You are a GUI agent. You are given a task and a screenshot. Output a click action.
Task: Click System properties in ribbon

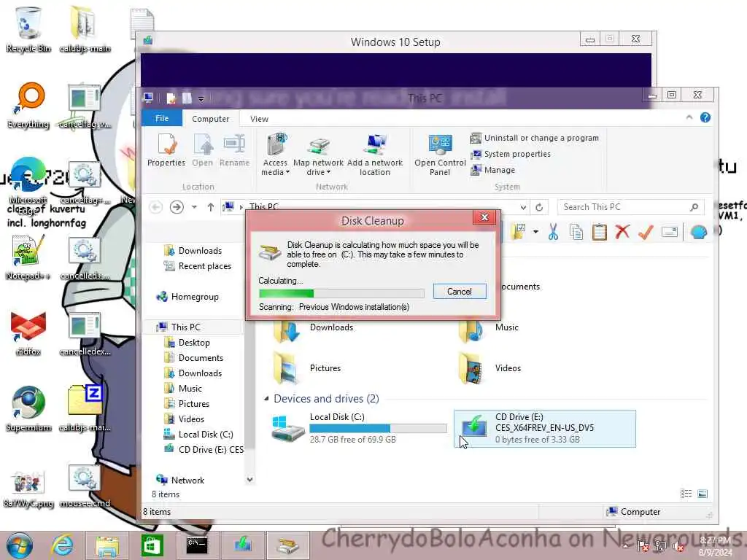[x=510, y=155]
